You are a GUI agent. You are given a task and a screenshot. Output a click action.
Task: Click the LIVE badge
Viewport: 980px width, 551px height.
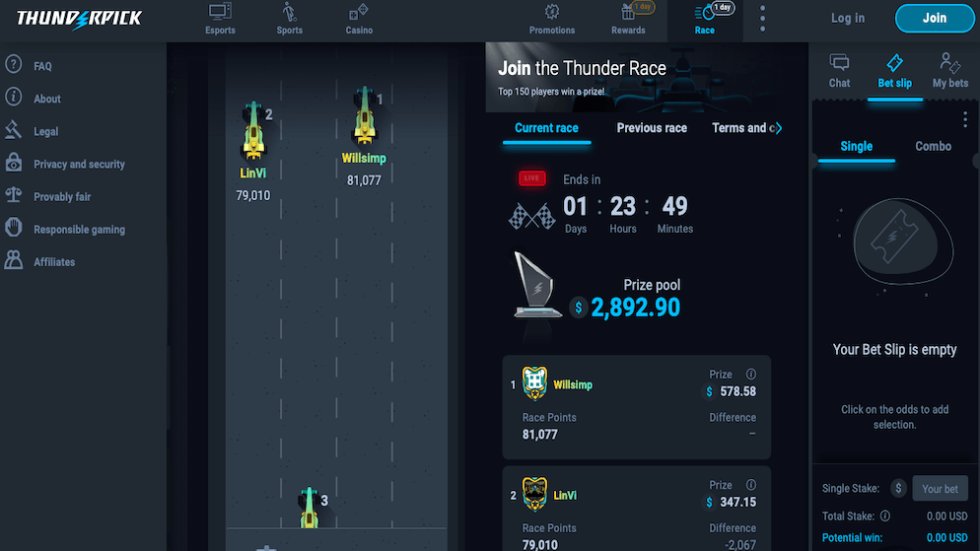tap(531, 178)
